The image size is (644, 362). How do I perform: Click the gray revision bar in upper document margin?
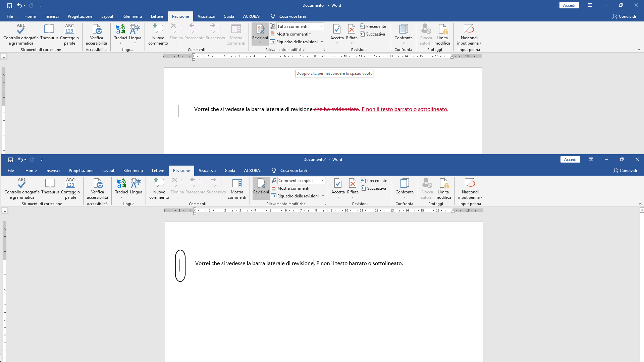(x=179, y=111)
